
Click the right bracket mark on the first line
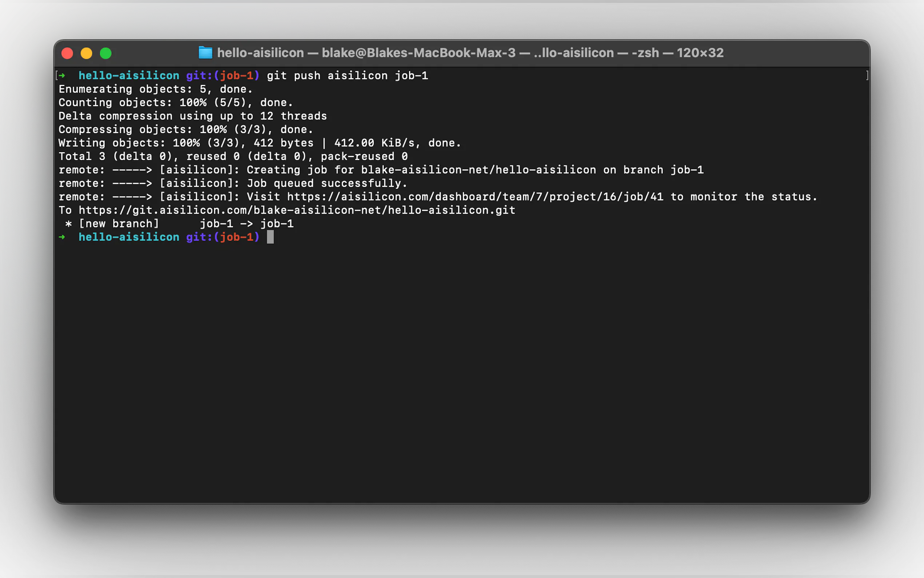click(867, 76)
